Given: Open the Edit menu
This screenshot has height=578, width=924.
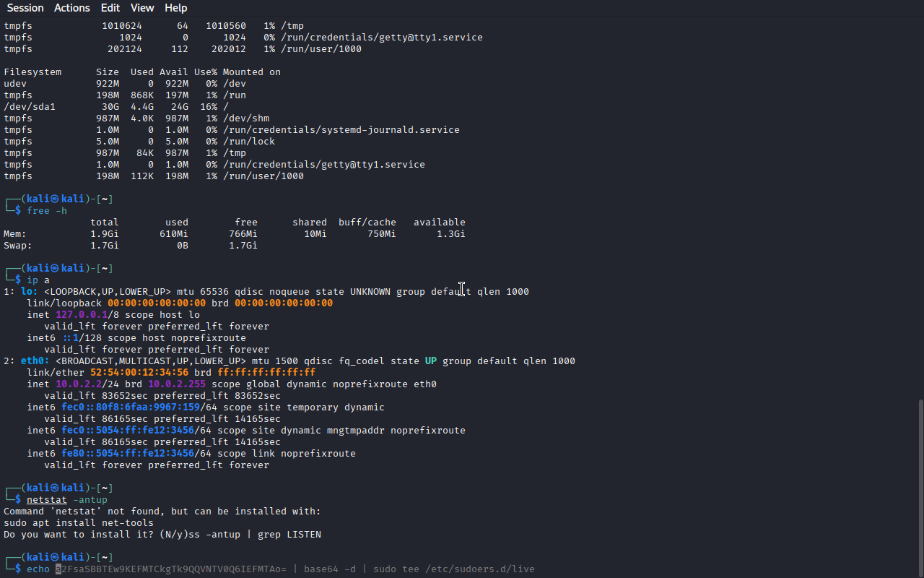Looking at the screenshot, I should (x=110, y=8).
